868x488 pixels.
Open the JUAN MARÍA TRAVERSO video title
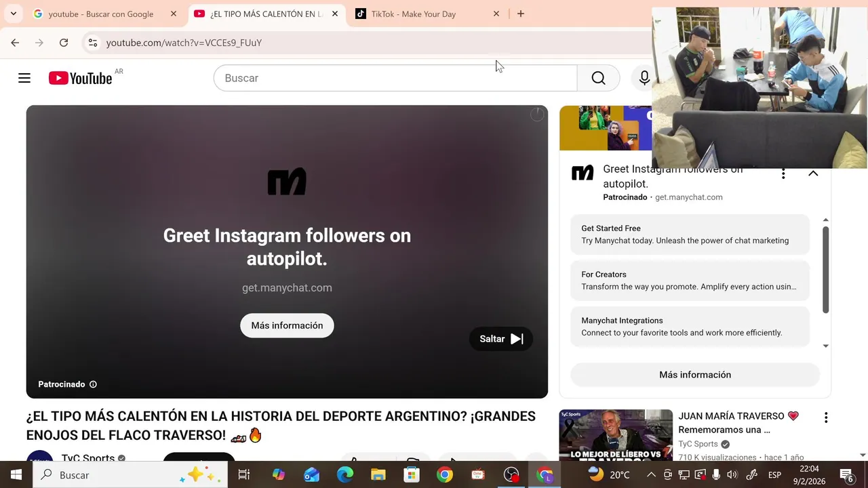point(738,423)
